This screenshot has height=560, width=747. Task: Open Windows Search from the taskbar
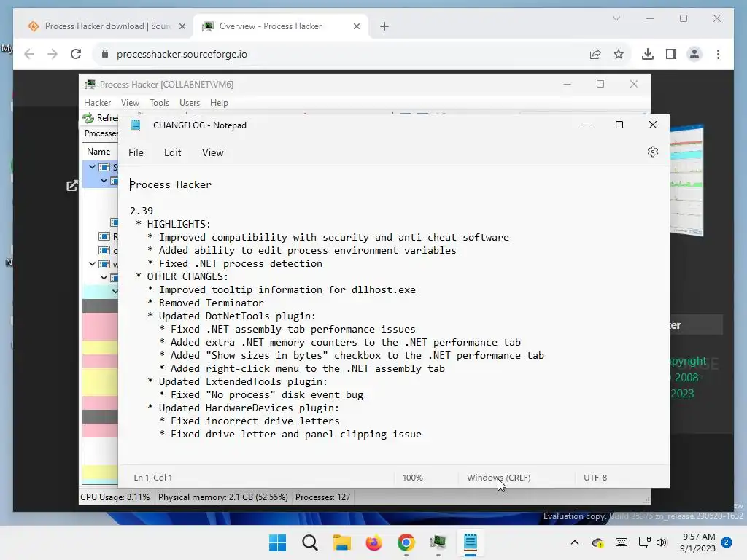pos(309,542)
